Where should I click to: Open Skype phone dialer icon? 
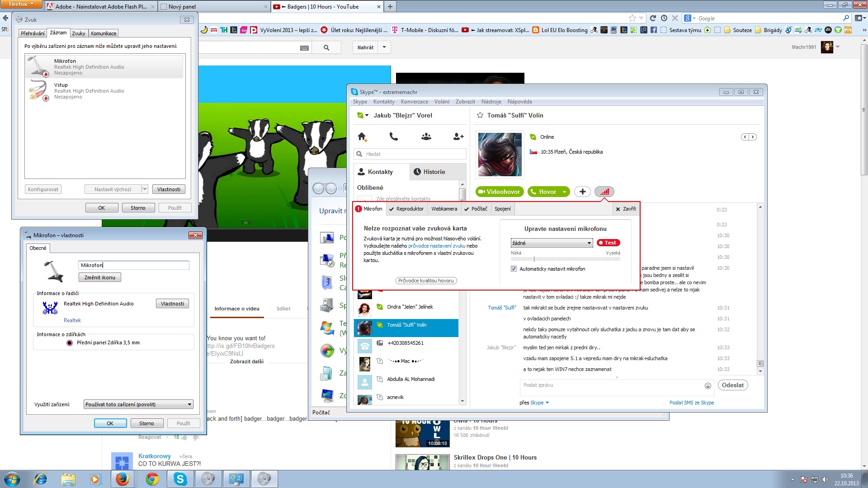coord(394,136)
